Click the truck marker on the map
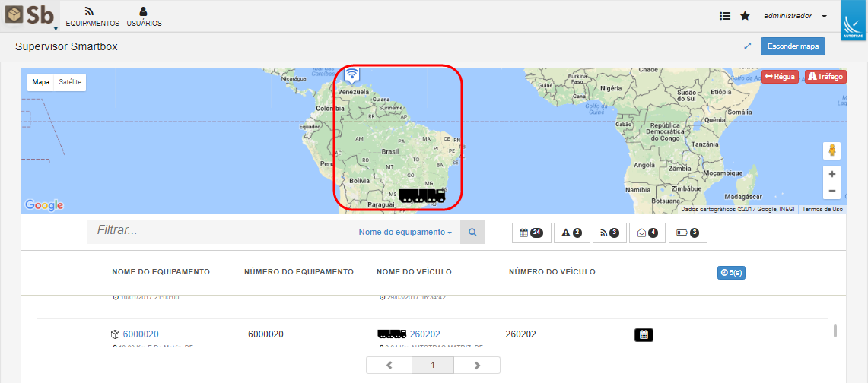Image resolution: width=868 pixels, height=383 pixels. [x=421, y=195]
